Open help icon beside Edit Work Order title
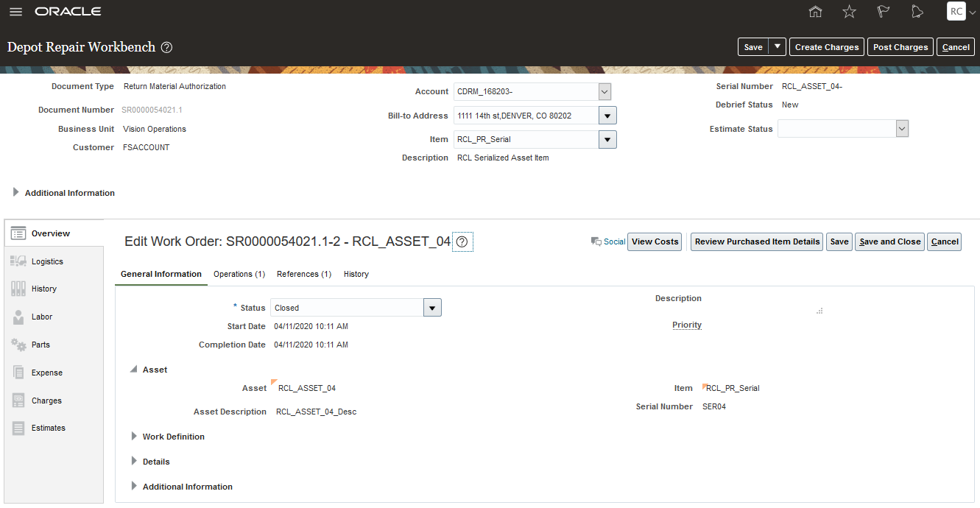Screen dimensions: 980x508 click(x=462, y=241)
